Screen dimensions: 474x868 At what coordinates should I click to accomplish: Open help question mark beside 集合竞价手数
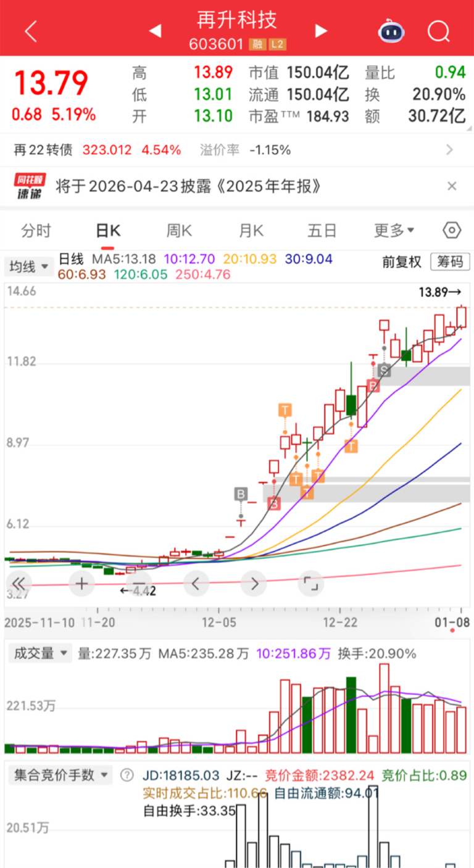coord(127,775)
